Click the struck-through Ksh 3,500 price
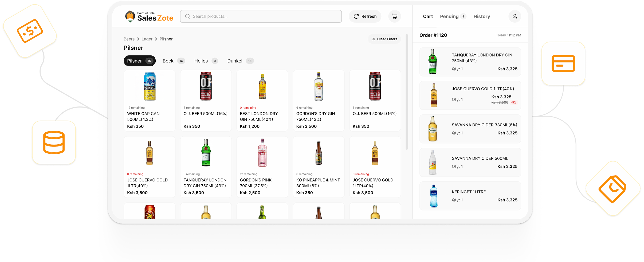 click(500, 102)
